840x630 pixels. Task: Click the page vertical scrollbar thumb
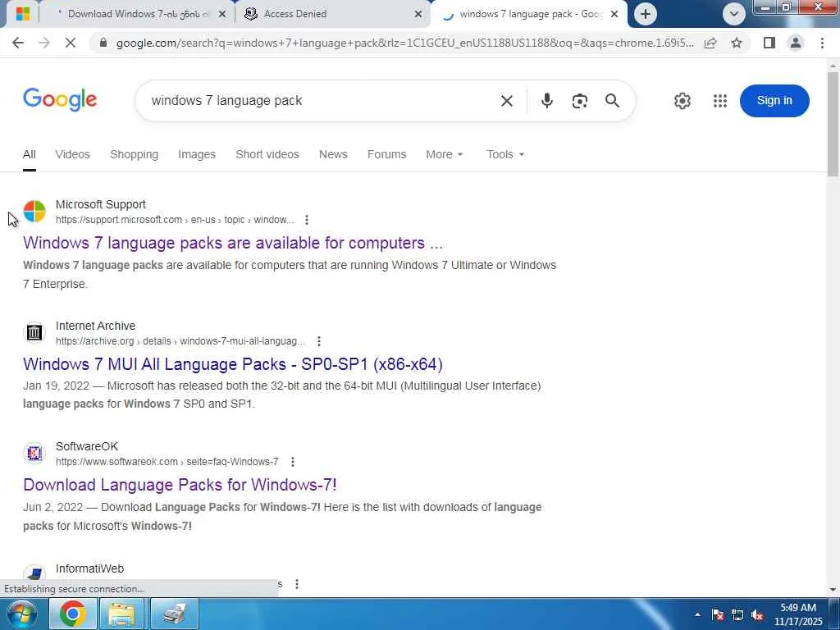click(x=833, y=123)
